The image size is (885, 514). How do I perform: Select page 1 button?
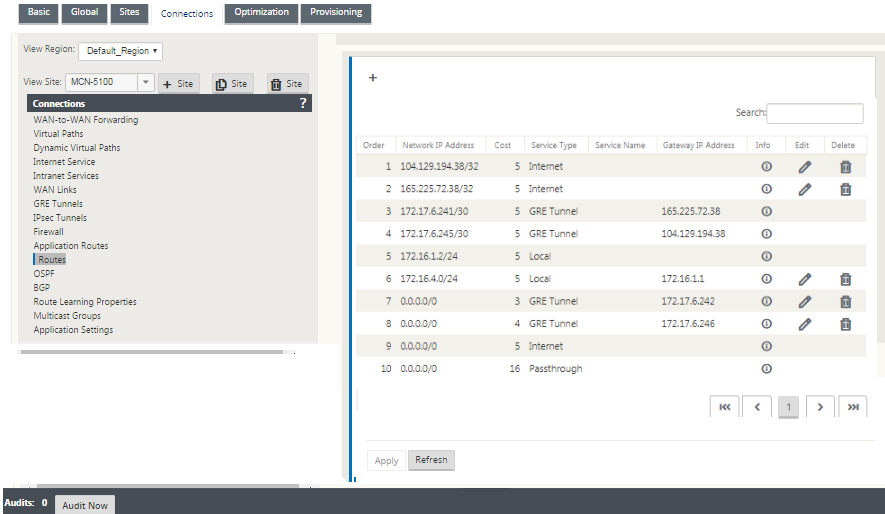(x=788, y=407)
